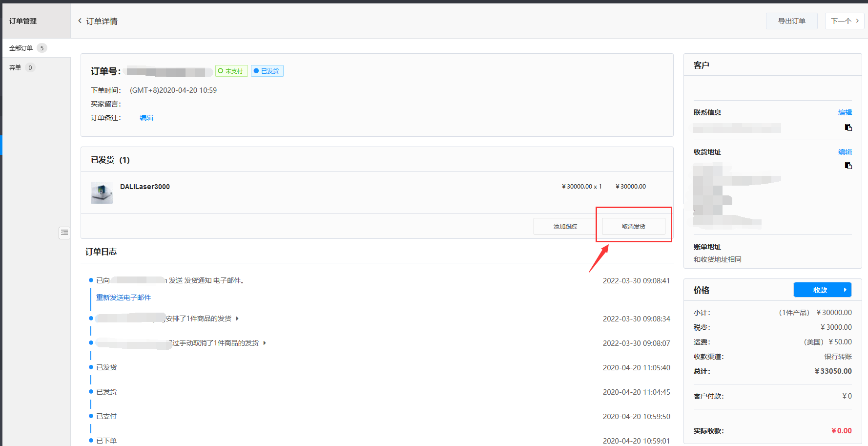Viewport: 868px width, 446px height.
Task: Click the 添加跟踪 button
Action: [x=565, y=226]
